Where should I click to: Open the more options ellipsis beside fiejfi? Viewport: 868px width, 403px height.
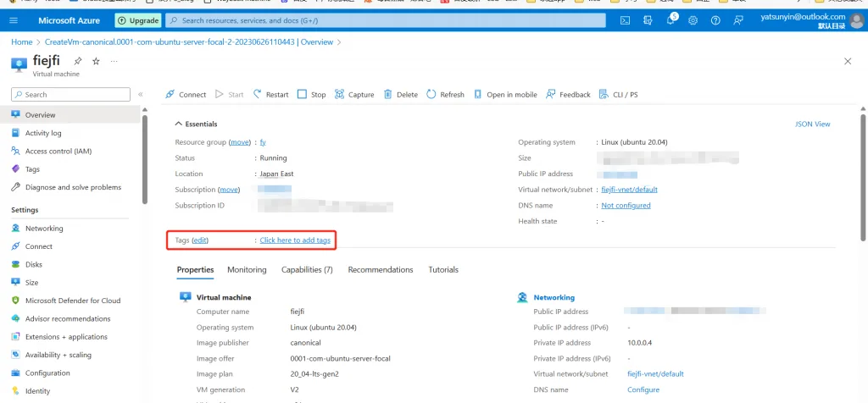point(114,61)
